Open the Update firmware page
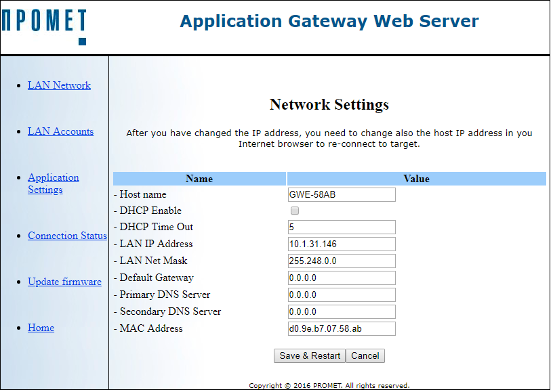Screen dimensions: 553x392 click(64, 282)
